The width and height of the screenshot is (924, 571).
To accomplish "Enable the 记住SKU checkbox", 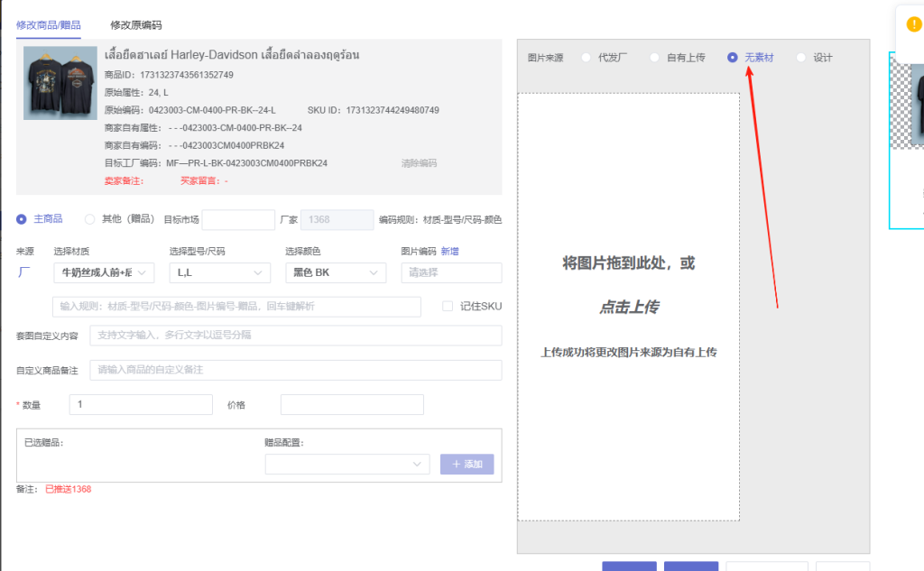I will (x=448, y=307).
